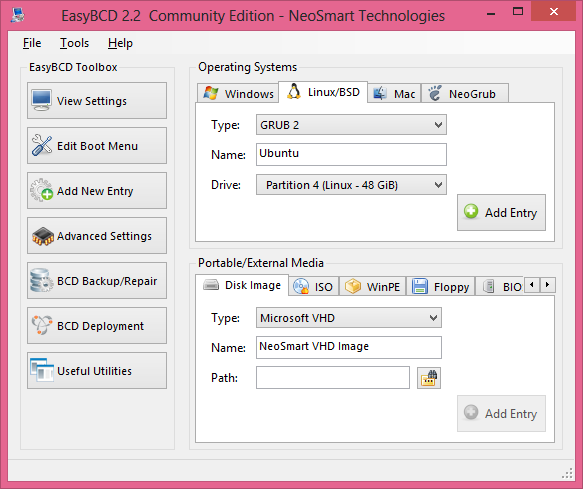Expand the Drive partition dropdown
The width and height of the screenshot is (583, 489).
(351, 185)
